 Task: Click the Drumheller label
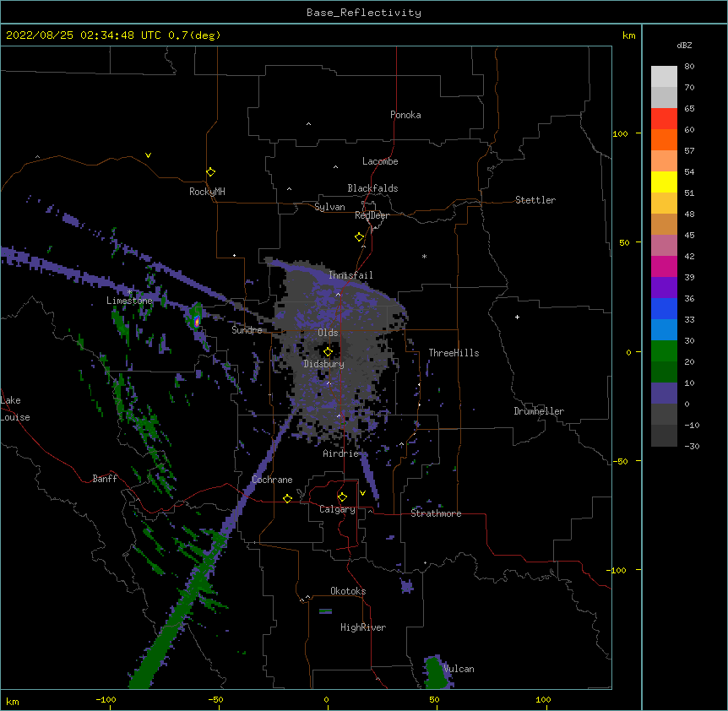pos(539,411)
